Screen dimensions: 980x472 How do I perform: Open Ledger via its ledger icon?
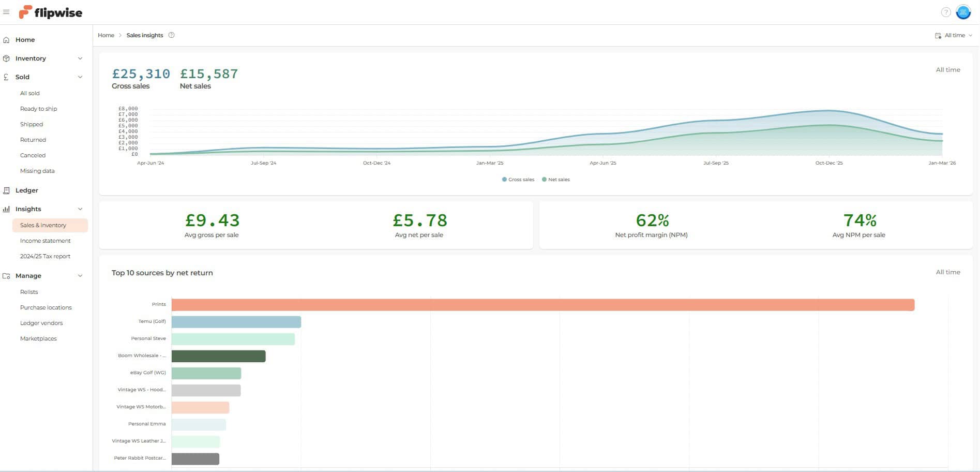tap(6, 190)
